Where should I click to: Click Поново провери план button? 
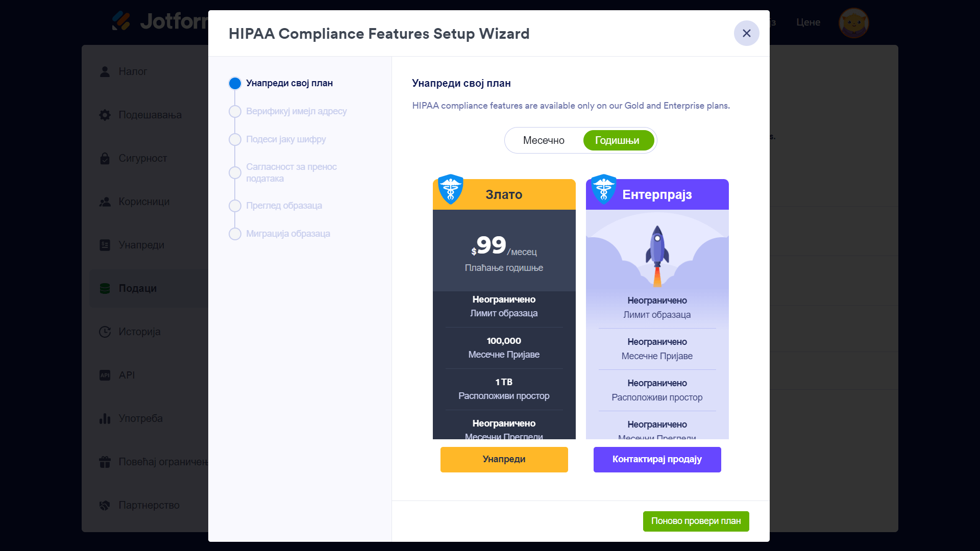[696, 521]
